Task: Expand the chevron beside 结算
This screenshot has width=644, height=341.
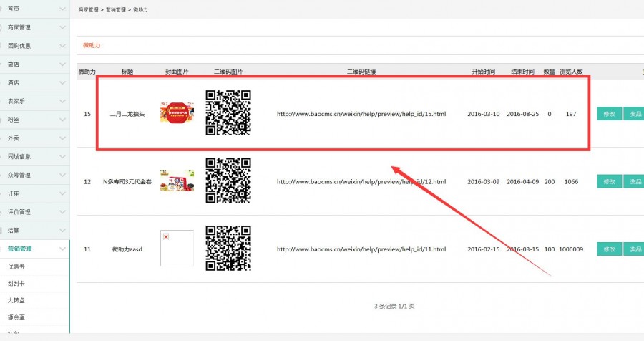Action: pos(62,231)
